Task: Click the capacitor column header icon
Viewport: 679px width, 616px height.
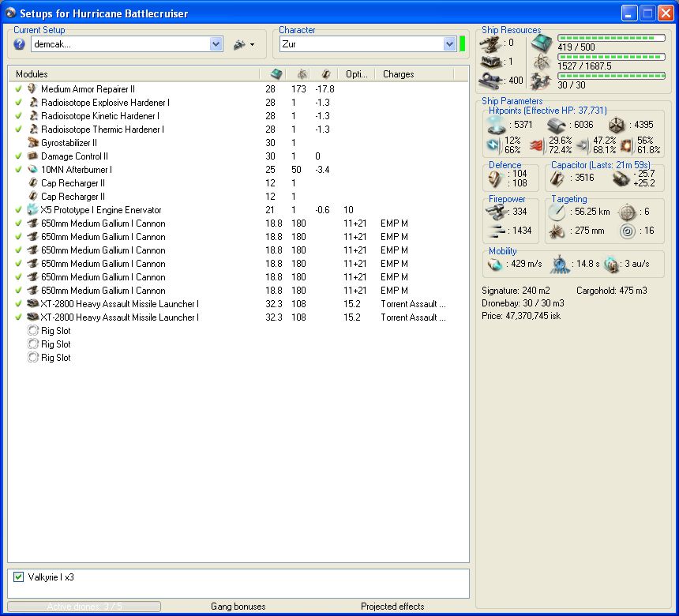Action: (x=325, y=74)
